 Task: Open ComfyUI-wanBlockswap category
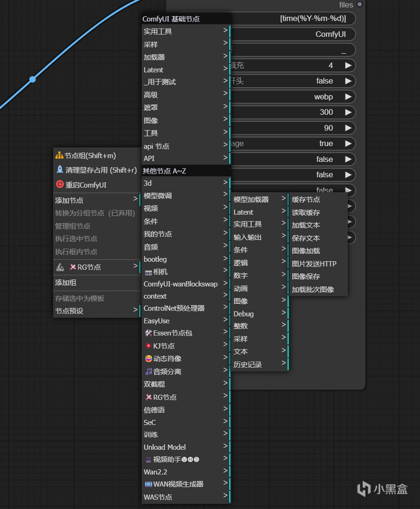click(x=186, y=284)
